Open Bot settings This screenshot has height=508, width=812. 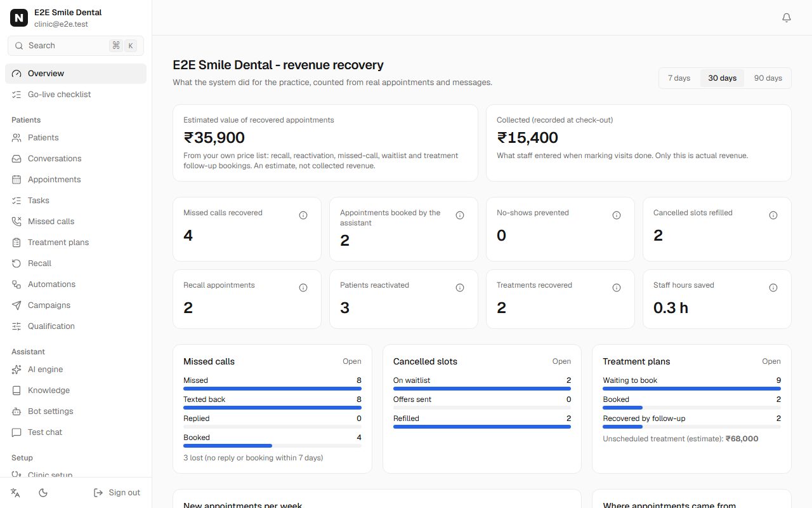(75, 411)
